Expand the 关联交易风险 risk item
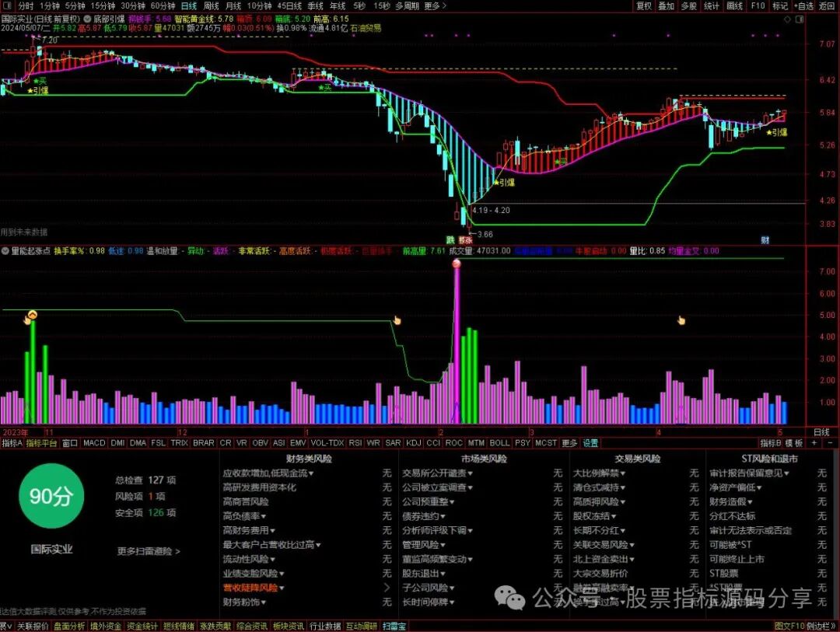This screenshot has height=632, width=840. click(604, 545)
